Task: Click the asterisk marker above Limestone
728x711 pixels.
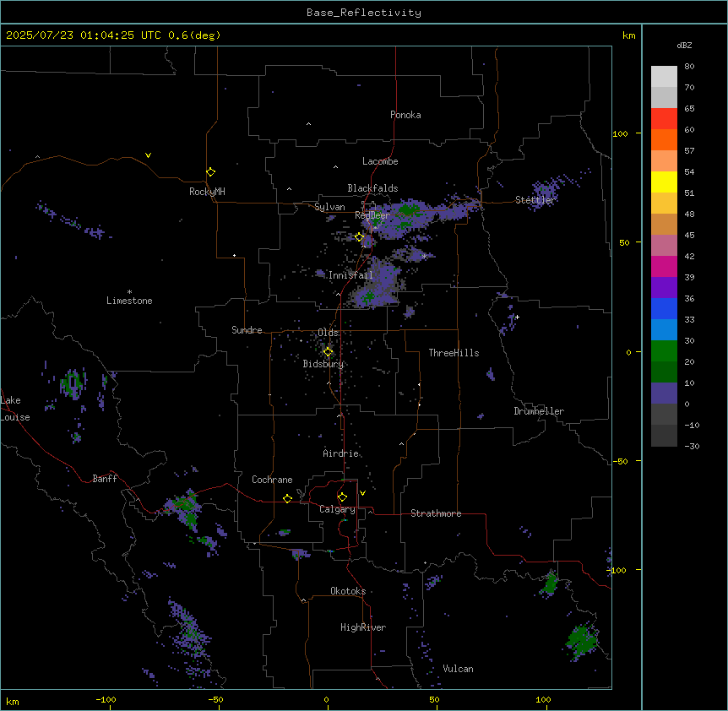Action: [129, 292]
